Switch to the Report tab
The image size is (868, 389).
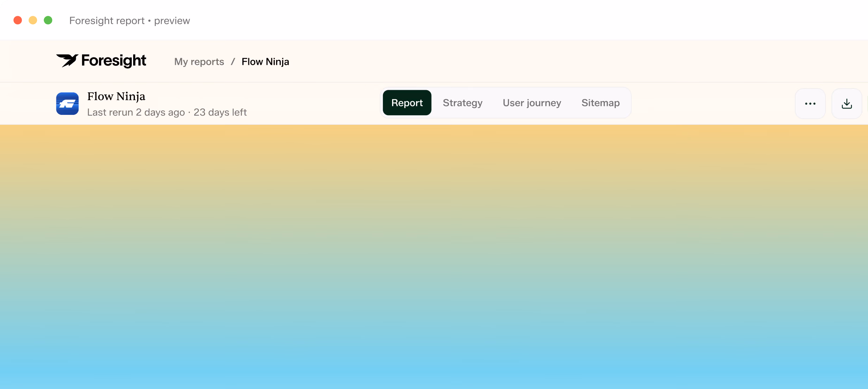coord(407,103)
